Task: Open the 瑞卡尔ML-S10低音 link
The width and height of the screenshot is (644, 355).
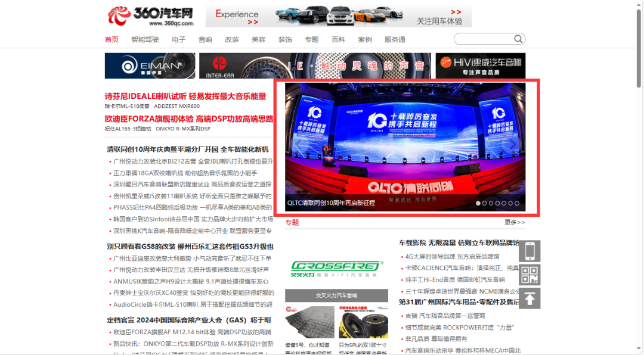Action: click(x=127, y=106)
